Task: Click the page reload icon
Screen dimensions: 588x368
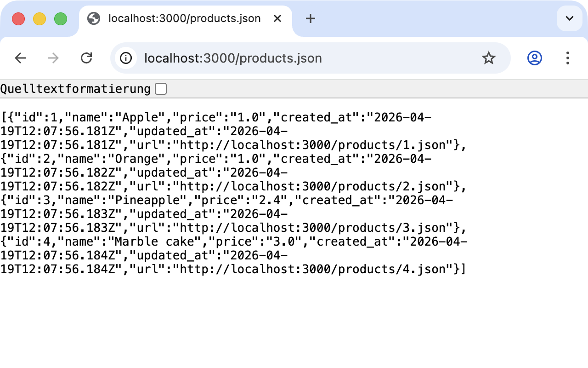Action: pyautogui.click(x=86, y=58)
